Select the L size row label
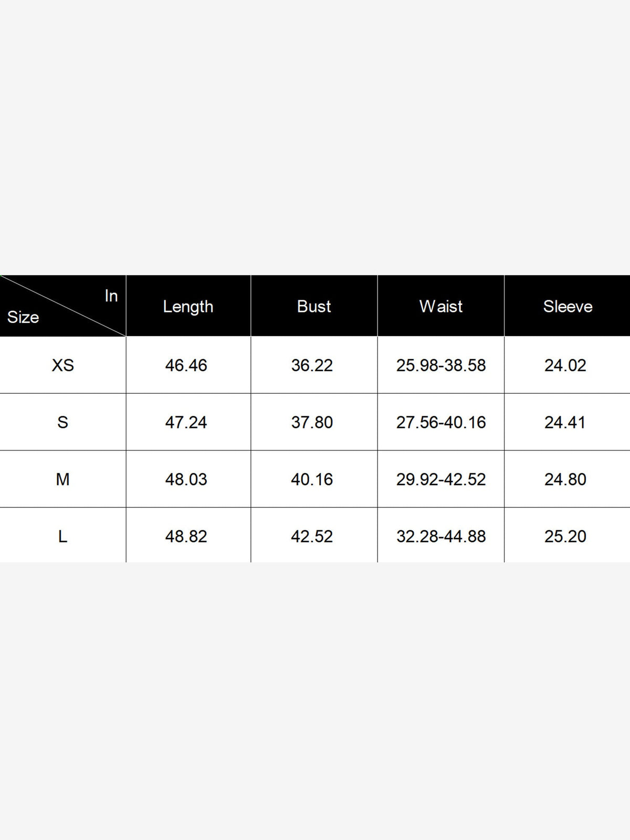The image size is (630, 840). 62,536
